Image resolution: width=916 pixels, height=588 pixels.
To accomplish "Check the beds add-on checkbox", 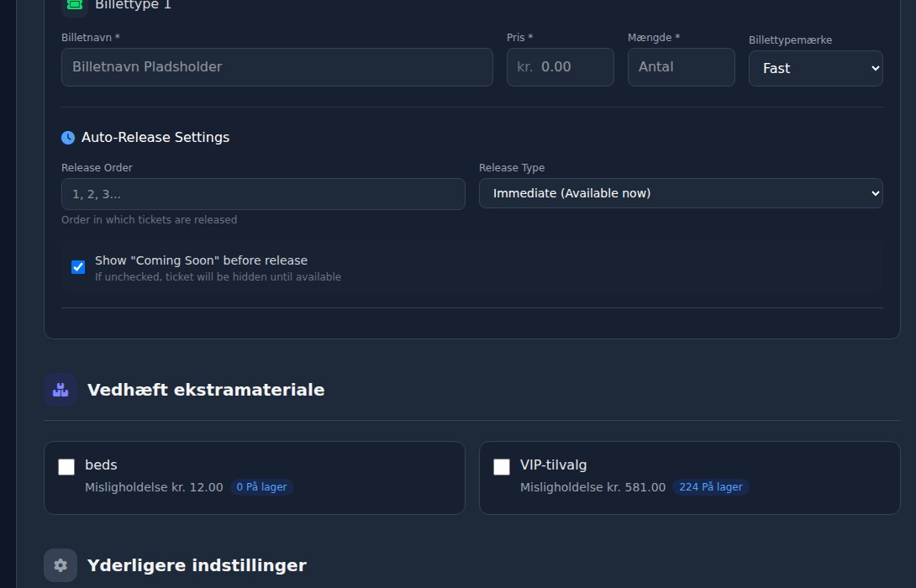I will [66, 466].
